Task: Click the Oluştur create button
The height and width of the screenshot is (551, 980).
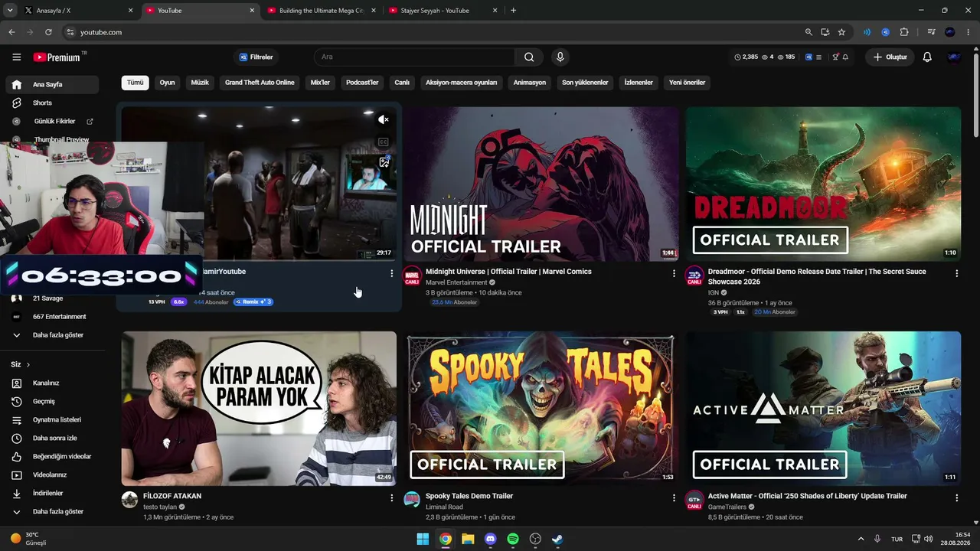Action: click(x=890, y=57)
